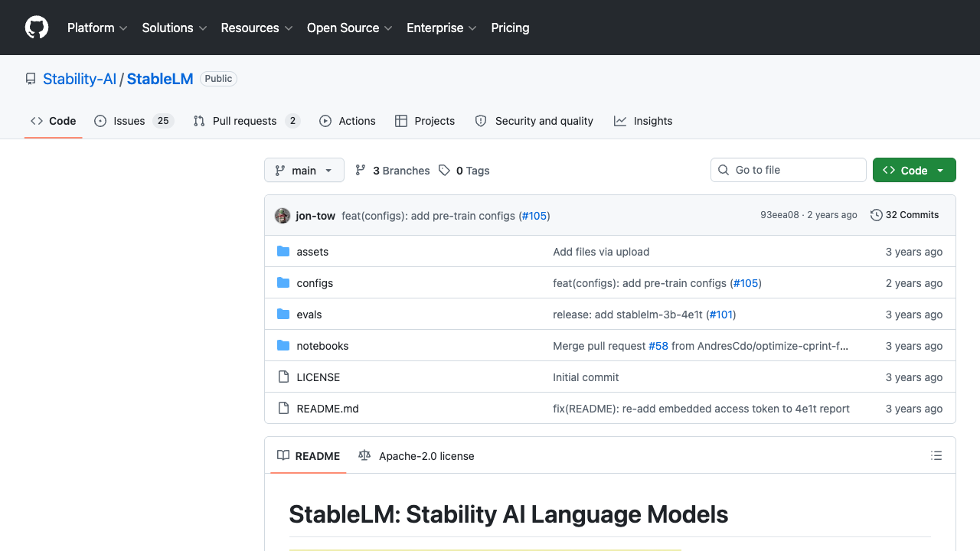
Task: Open the notebooks folder
Action: coord(322,346)
